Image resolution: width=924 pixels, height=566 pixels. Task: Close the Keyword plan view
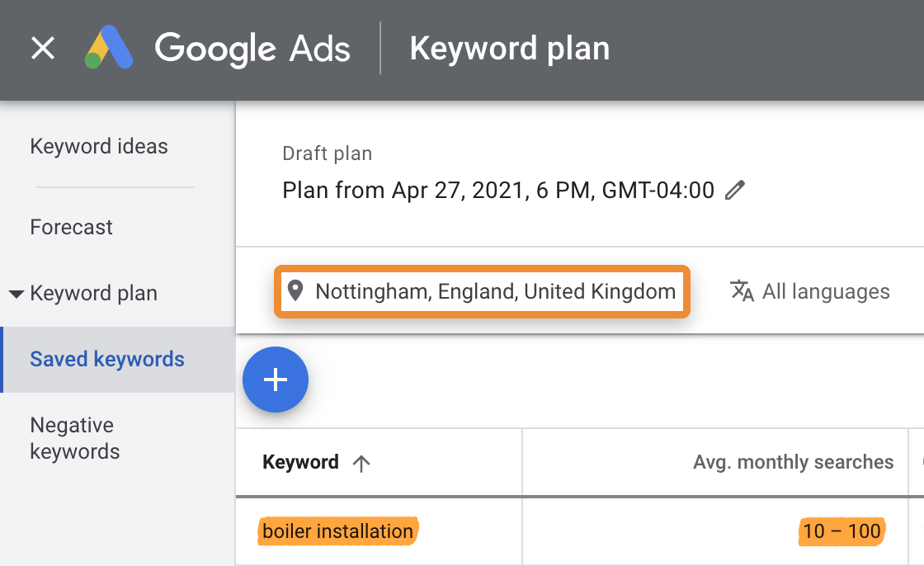(43, 49)
